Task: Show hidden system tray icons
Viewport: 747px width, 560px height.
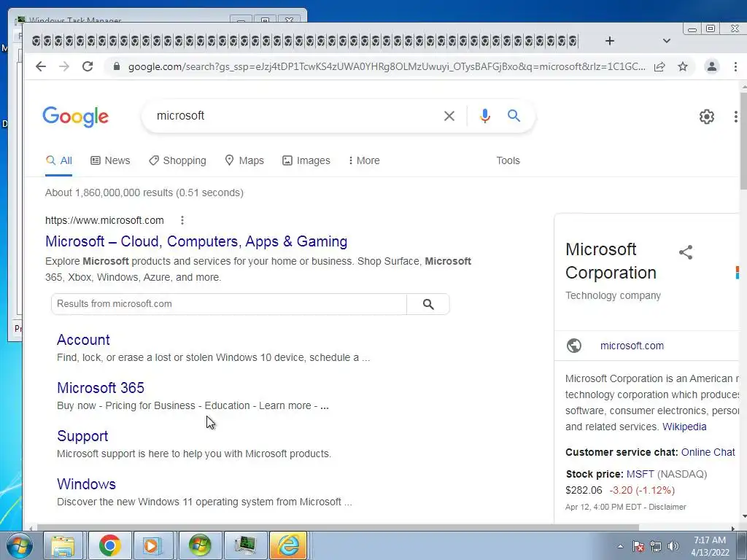Action: click(620, 546)
